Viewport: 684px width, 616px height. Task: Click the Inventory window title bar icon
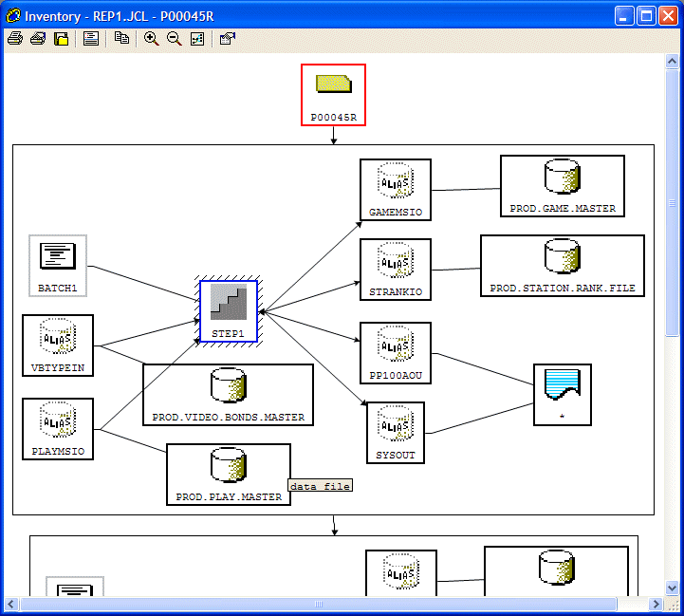click(13, 16)
